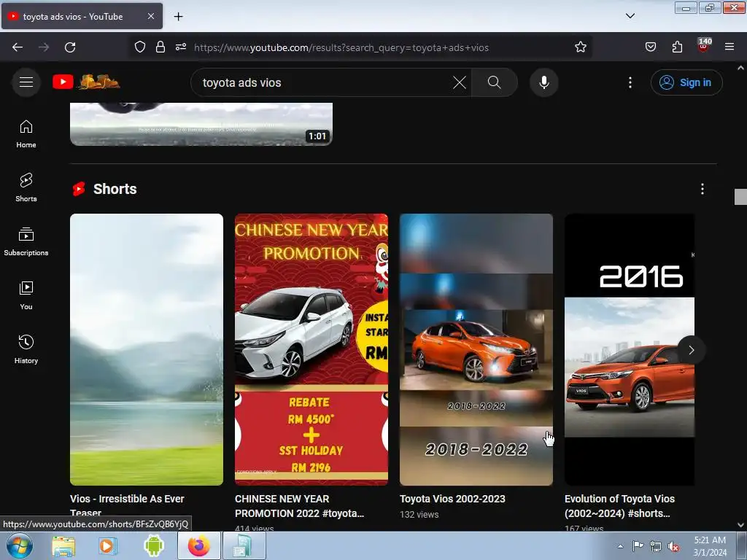This screenshot has height=560, width=747.
Task: Open the YouTube guide hamburger menu
Action: pyautogui.click(x=26, y=82)
